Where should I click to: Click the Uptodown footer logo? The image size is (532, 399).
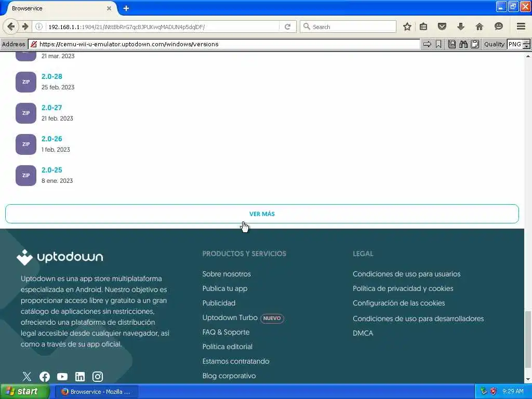tap(60, 257)
